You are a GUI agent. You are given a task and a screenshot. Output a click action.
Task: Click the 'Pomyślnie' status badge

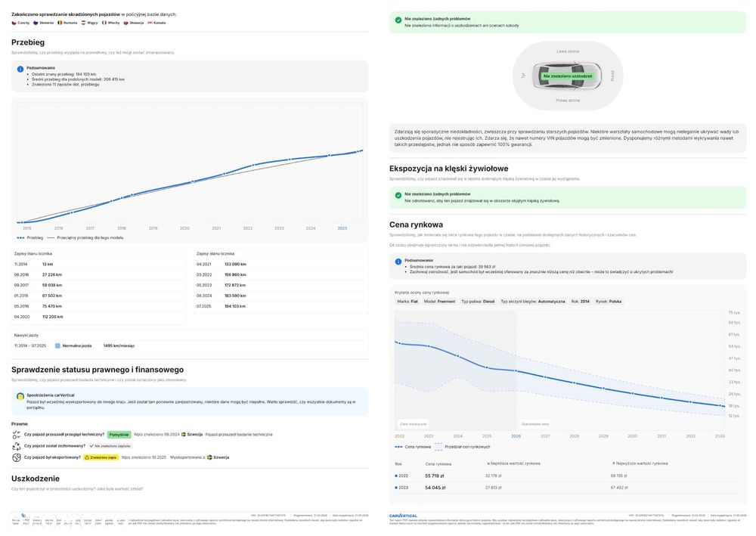pos(119,435)
